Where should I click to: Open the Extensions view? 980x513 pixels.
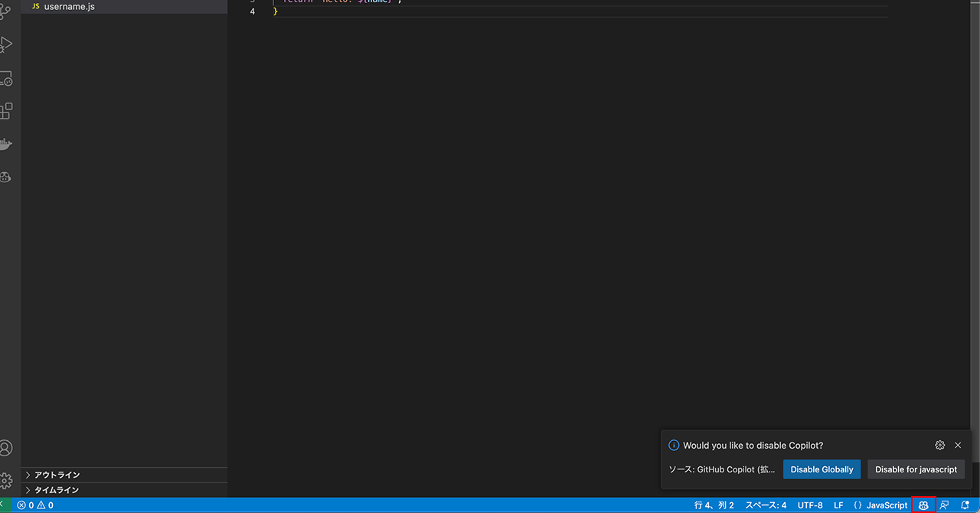click(x=6, y=111)
